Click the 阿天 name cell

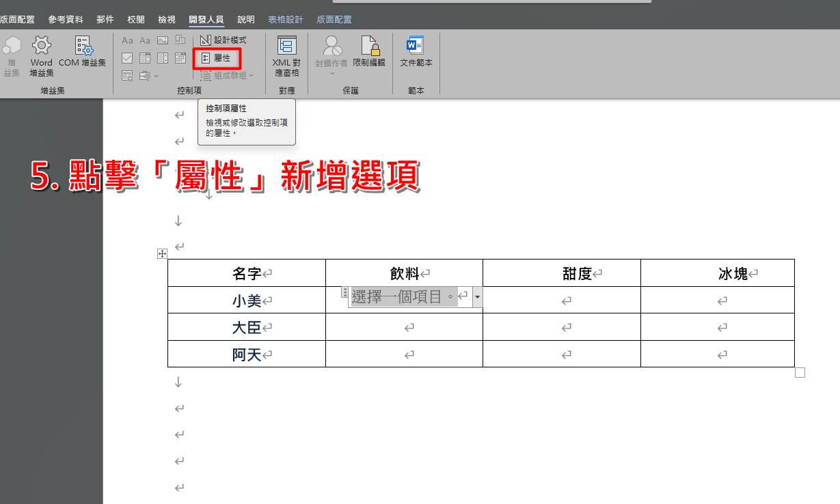pyautogui.click(x=247, y=354)
